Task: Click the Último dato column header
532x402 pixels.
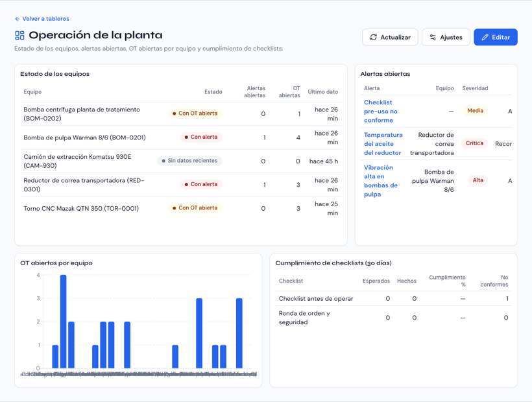Action: pos(322,92)
